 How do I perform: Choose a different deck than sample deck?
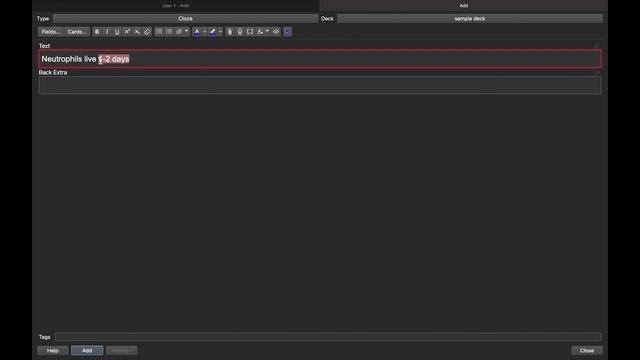click(469, 19)
